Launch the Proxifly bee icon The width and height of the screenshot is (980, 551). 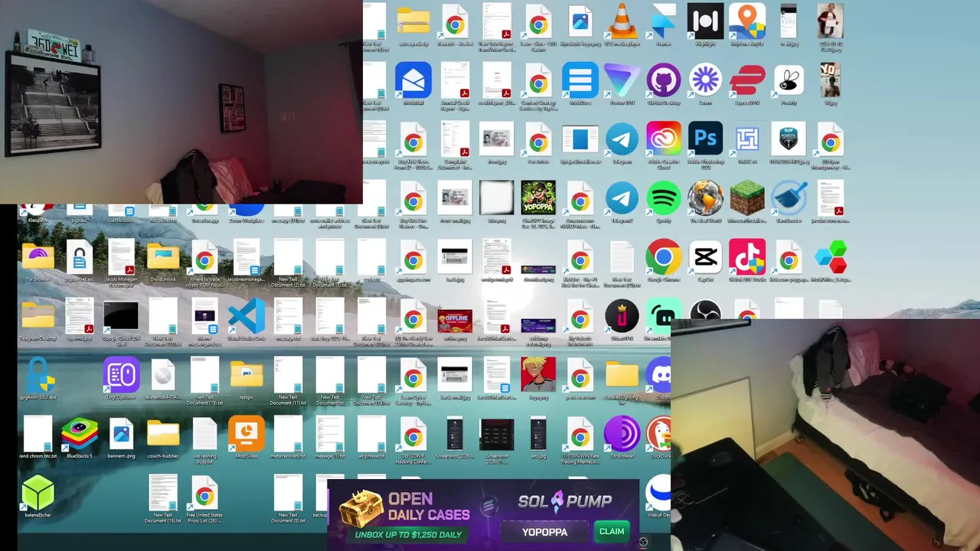tap(789, 80)
